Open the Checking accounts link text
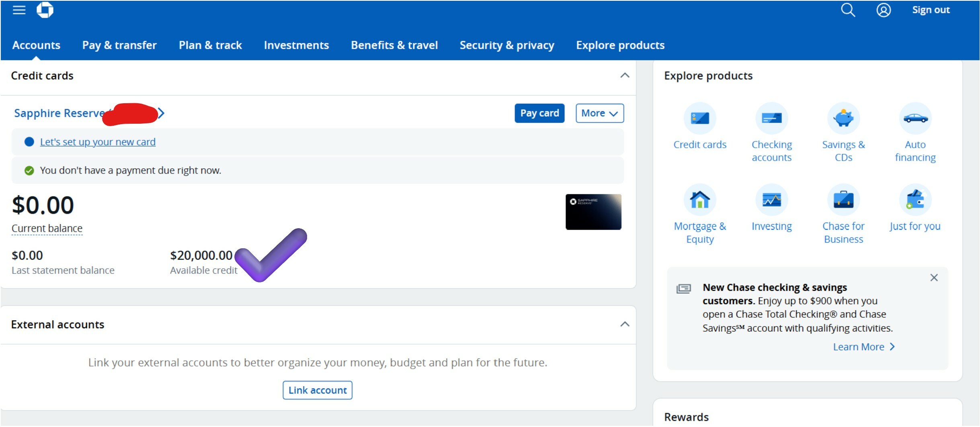Screen dimensions: 980x427 click(771, 151)
